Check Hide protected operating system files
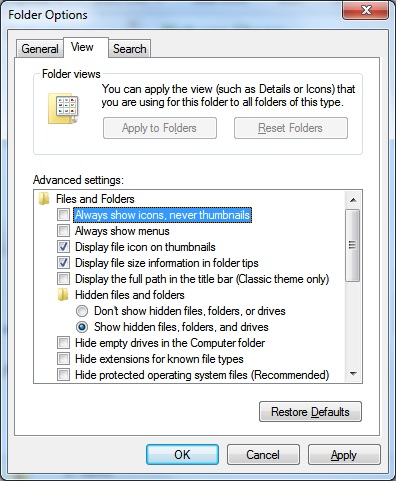Screen dimensions: 396x481 (63, 375)
